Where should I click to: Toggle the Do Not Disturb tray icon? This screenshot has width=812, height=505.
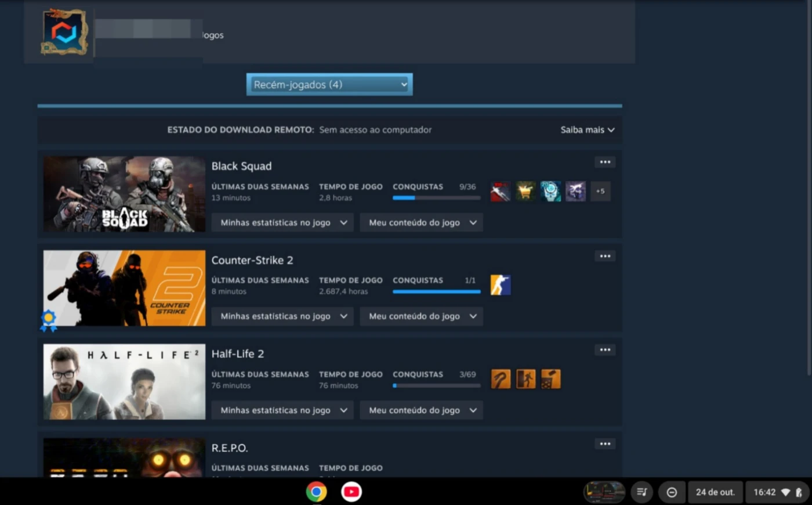pyautogui.click(x=672, y=492)
